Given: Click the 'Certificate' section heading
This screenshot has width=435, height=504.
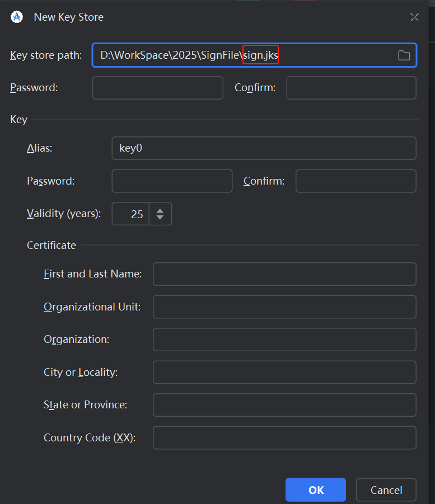Looking at the screenshot, I should [52, 245].
